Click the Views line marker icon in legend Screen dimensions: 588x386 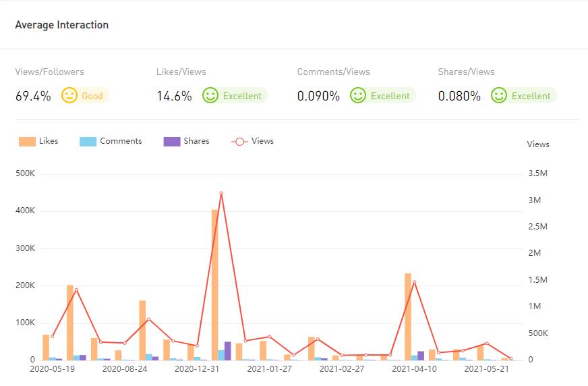tap(239, 142)
